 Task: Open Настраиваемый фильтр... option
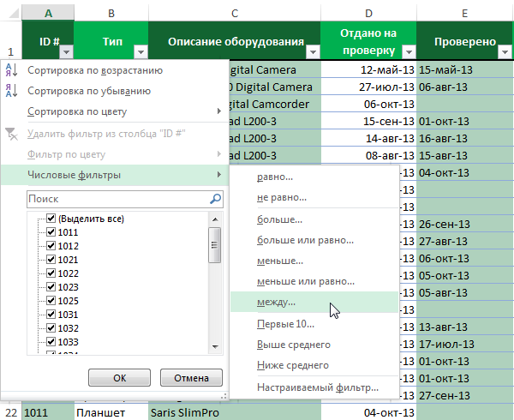click(314, 387)
